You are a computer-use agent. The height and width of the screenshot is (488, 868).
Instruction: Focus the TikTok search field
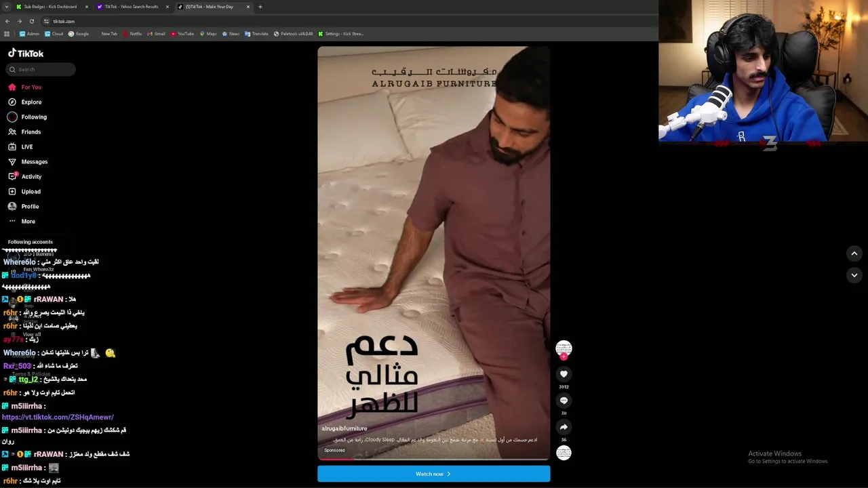40,69
